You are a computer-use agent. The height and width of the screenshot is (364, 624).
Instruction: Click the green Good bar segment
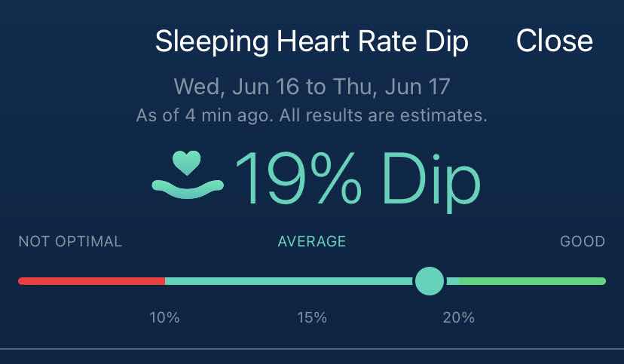tap(532, 281)
